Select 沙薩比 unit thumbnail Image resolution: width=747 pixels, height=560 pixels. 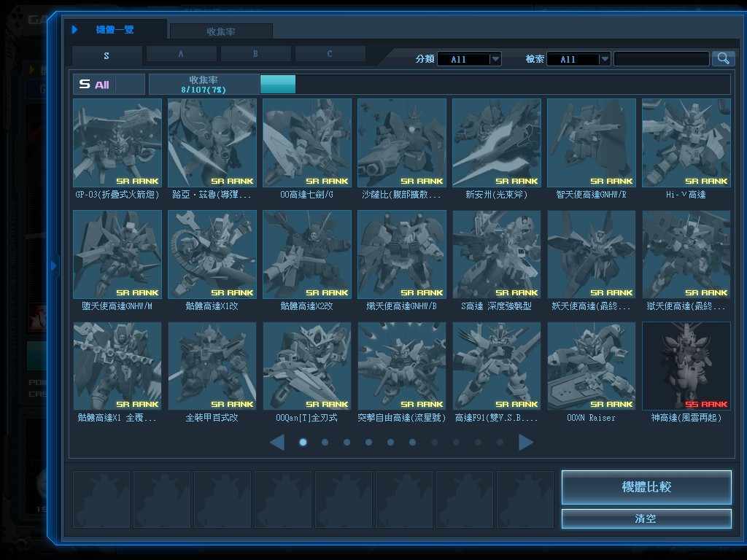(402, 143)
